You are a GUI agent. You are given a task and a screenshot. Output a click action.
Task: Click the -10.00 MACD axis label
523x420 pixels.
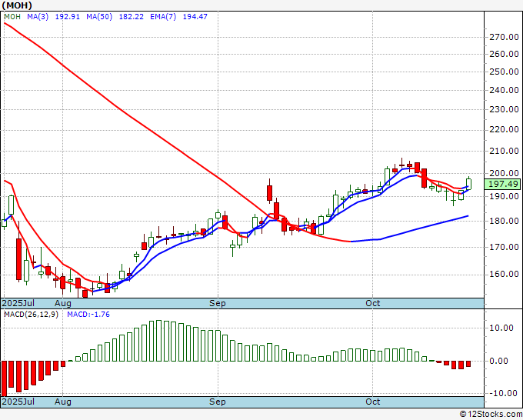point(502,393)
